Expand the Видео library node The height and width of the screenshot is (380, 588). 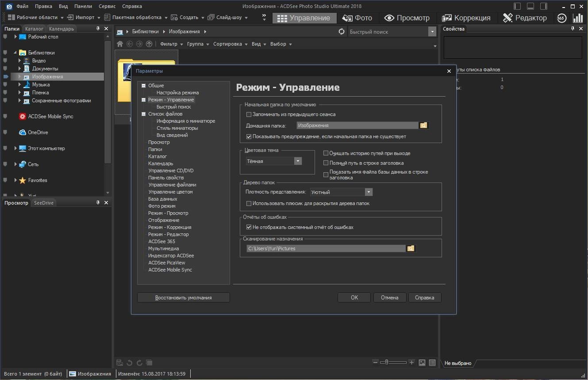point(19,61)
